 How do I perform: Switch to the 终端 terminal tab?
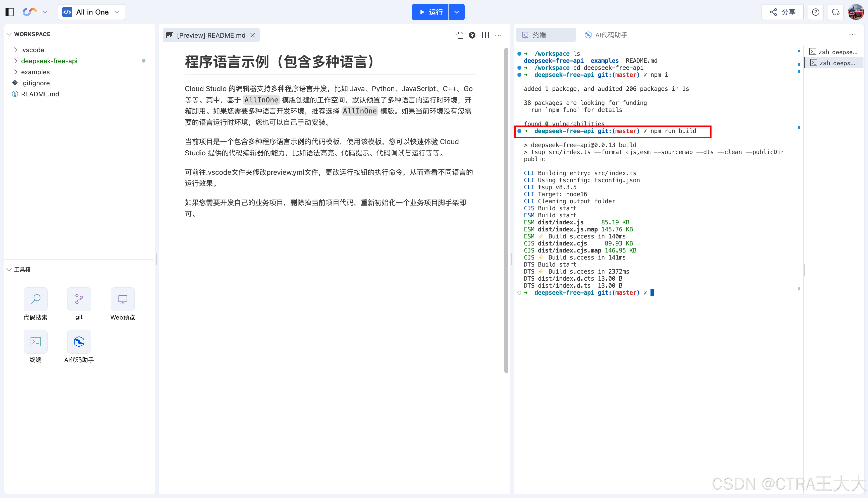click(546, 35)
